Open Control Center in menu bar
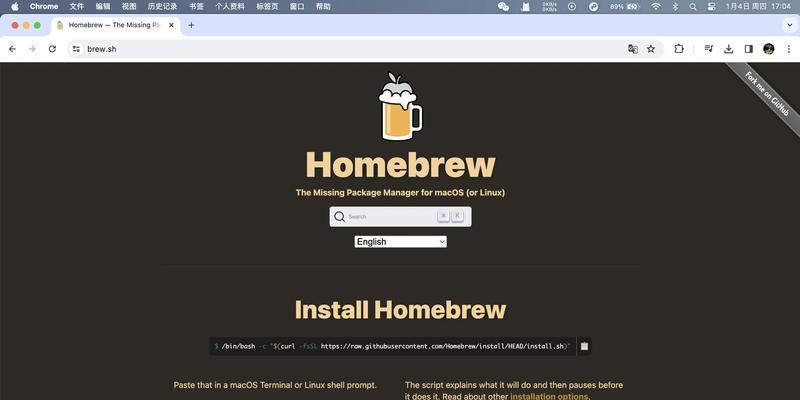The height and width of the screenshot is (400, 800). tap(711, 7)
